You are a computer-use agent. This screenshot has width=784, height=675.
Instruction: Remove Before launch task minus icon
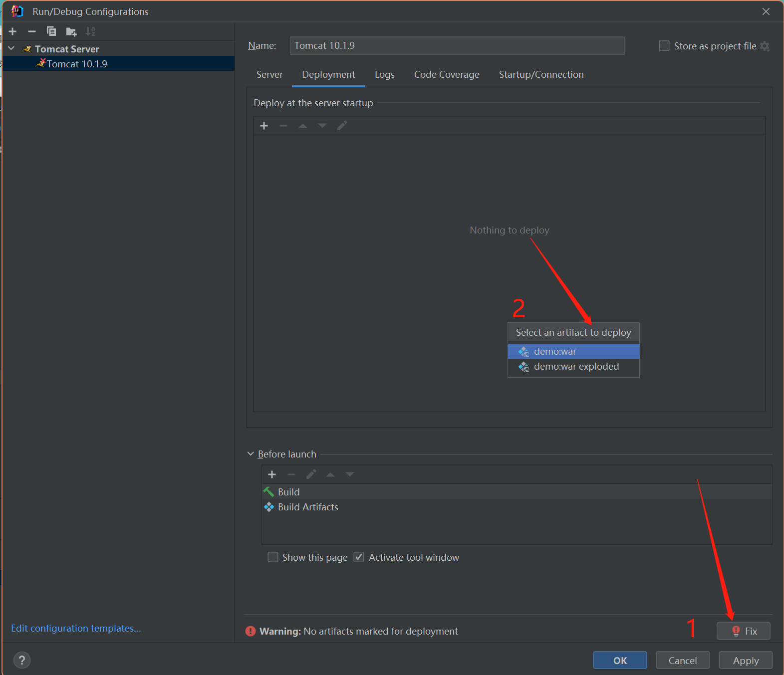291,474
